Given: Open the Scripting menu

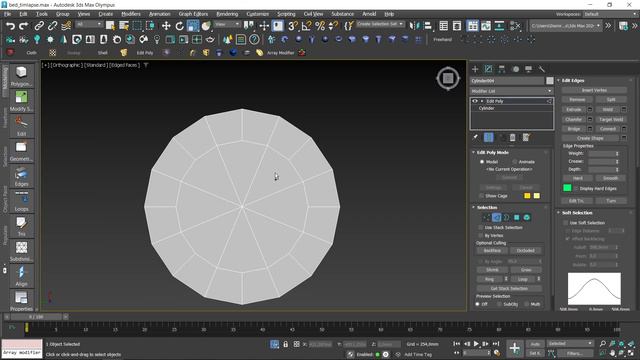Looking at the screenshot, I should (286, 14).
